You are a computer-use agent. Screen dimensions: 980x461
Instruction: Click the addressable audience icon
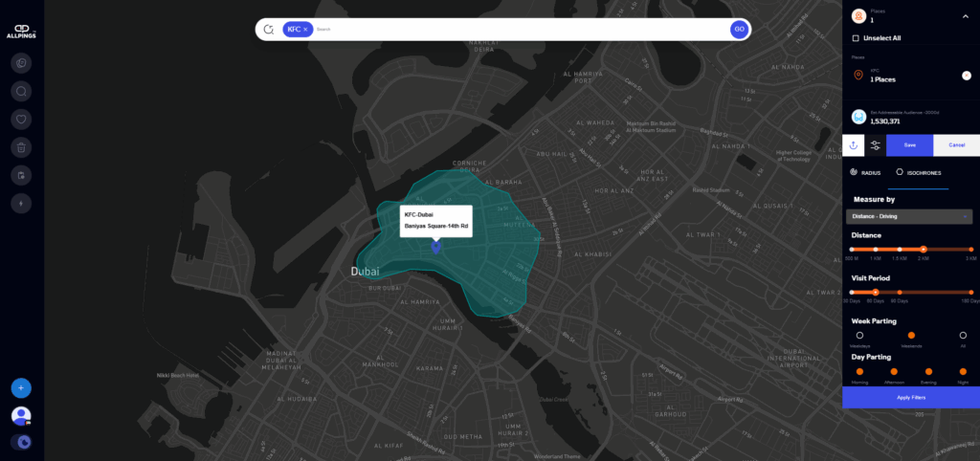(x=858, y=117)
